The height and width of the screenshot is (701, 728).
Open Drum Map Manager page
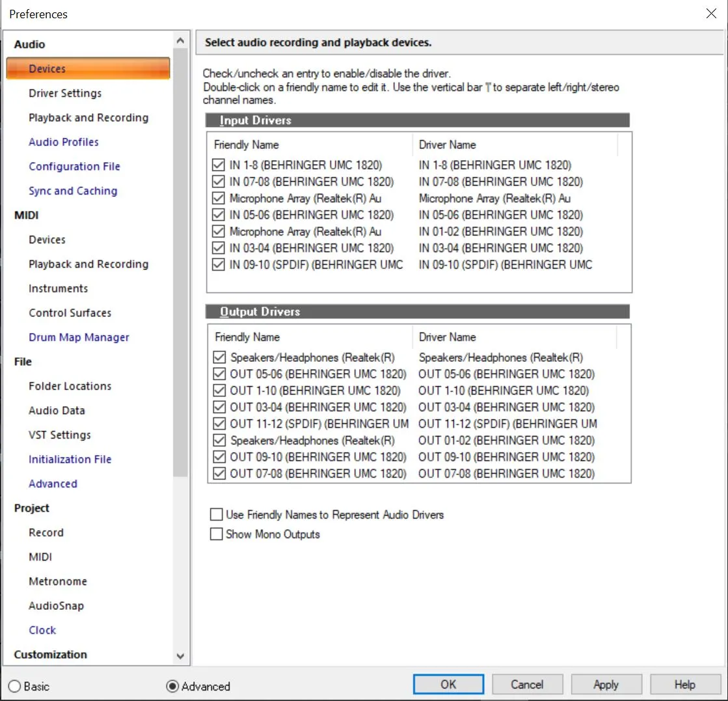[x=79, y=337]
